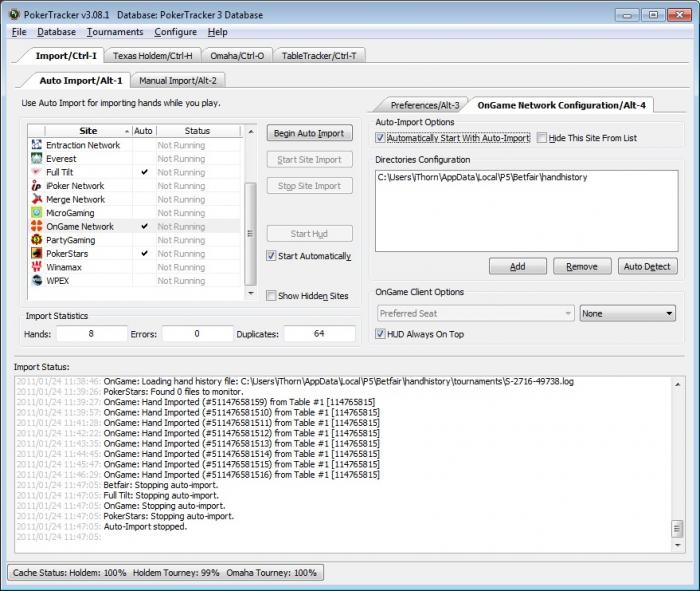Toggle PokerStars auto-import checkmark
The height and width of the screenshot is (591, 700).
click(144, 253)
